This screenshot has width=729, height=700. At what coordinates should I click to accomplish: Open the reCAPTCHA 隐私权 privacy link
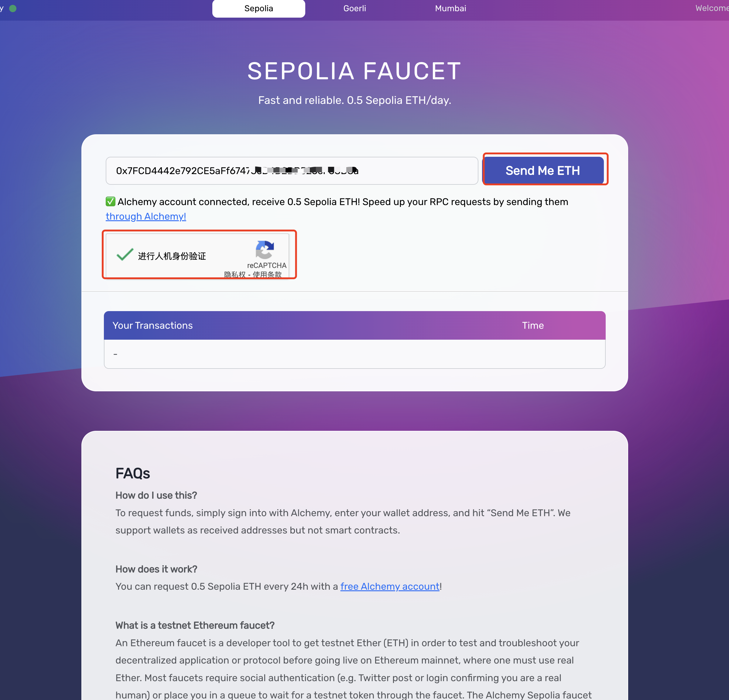(x=235, y=274)
